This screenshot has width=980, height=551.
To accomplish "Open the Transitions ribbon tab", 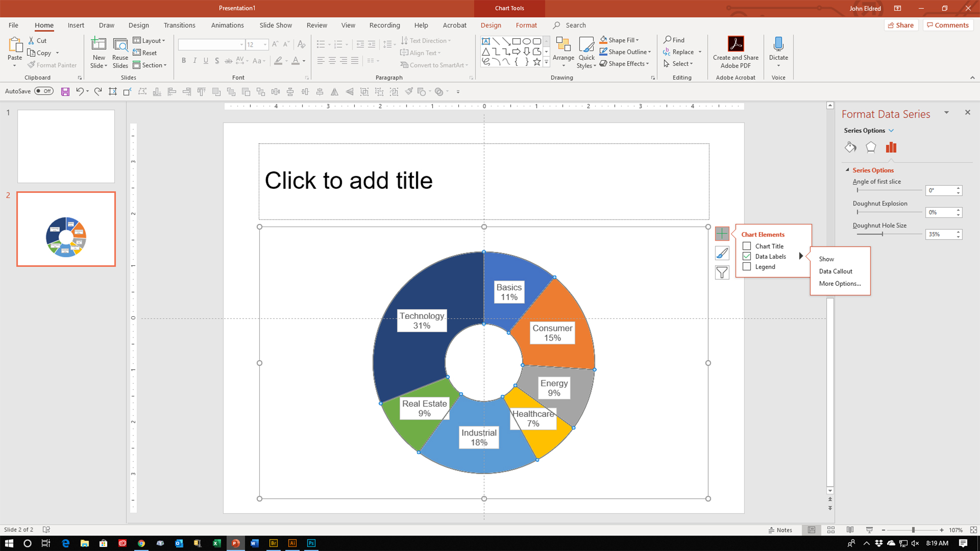I will click(179, 25).
